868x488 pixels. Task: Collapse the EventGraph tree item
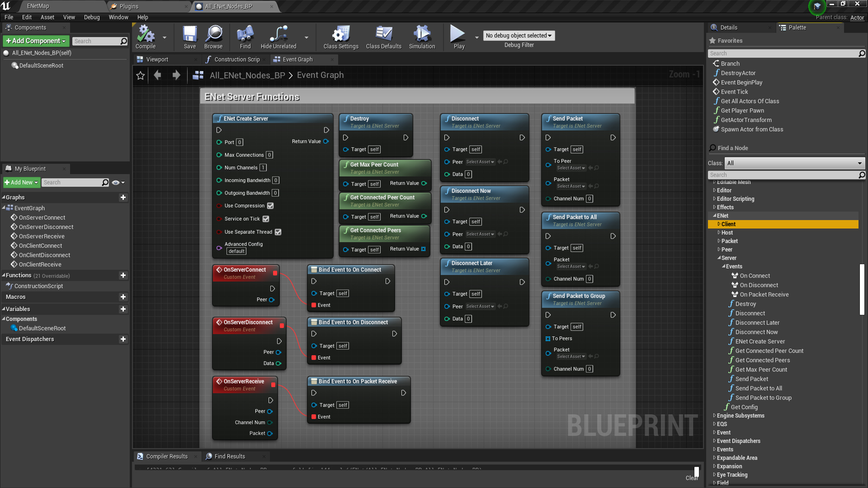point(4,208)
